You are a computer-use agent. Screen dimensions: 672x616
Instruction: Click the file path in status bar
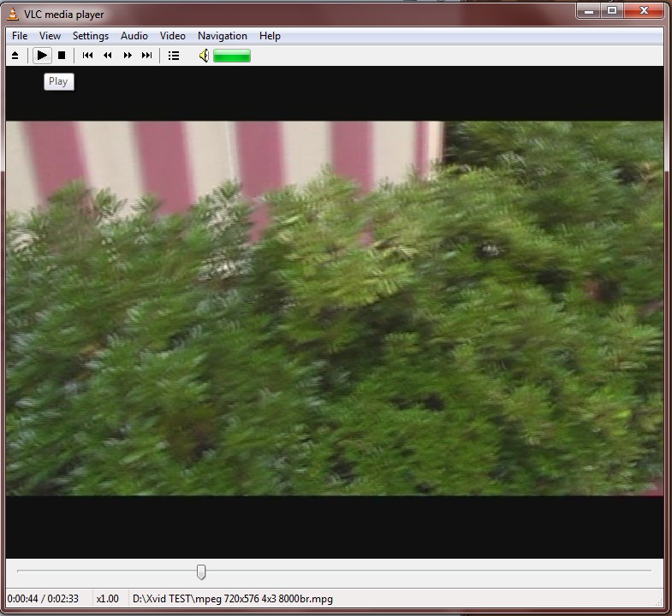coord(233,598)
